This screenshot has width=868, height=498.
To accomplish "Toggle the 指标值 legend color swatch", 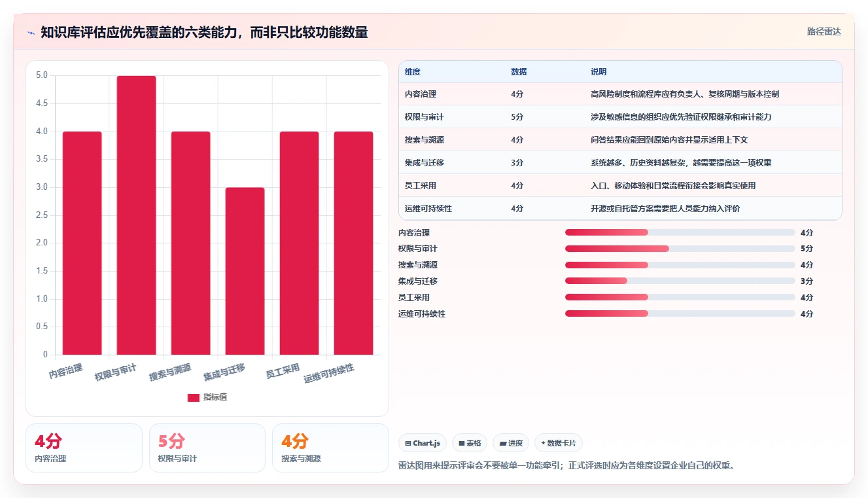I will (194, 397).
